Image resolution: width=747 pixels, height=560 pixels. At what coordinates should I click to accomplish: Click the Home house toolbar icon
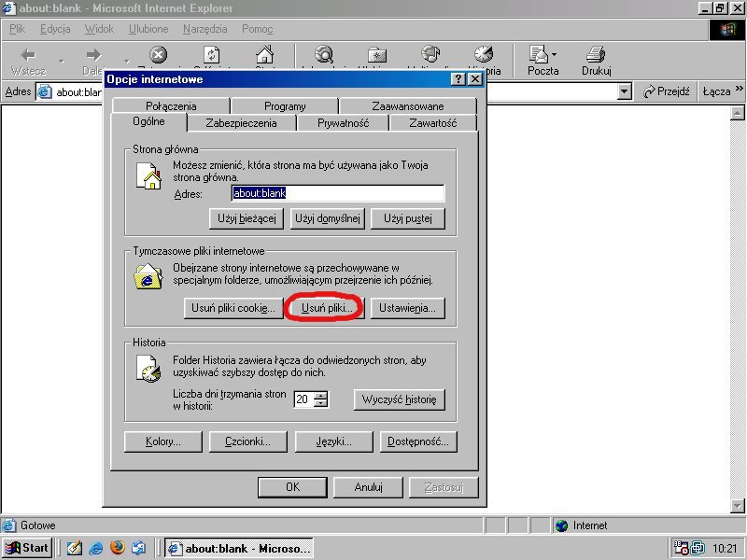[264, 55]
